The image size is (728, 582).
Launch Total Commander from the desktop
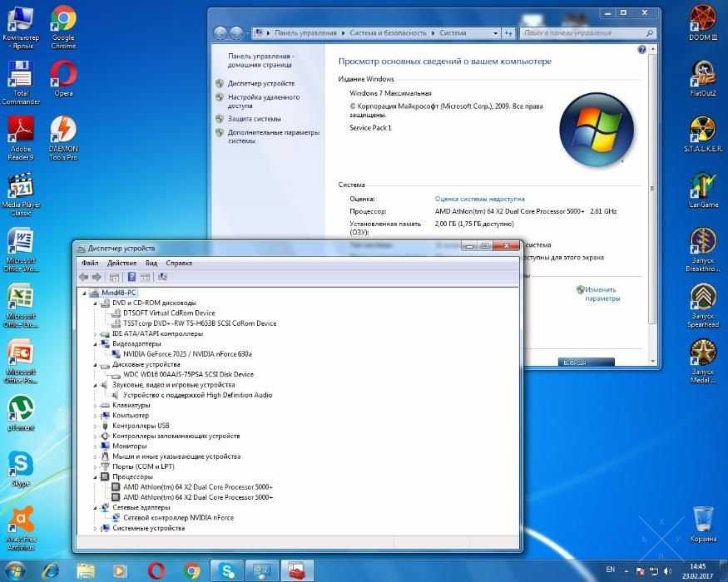point(21,82)
